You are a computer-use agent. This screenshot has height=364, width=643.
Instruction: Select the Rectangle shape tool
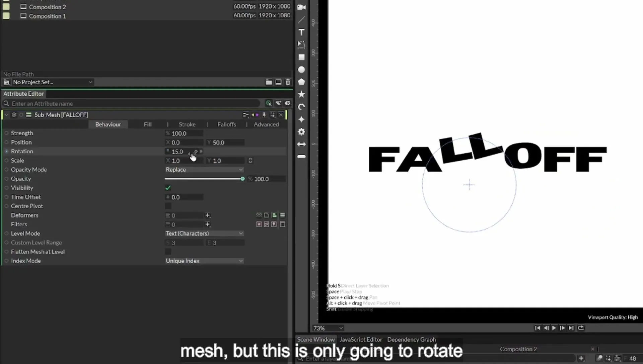coord(301,57)
